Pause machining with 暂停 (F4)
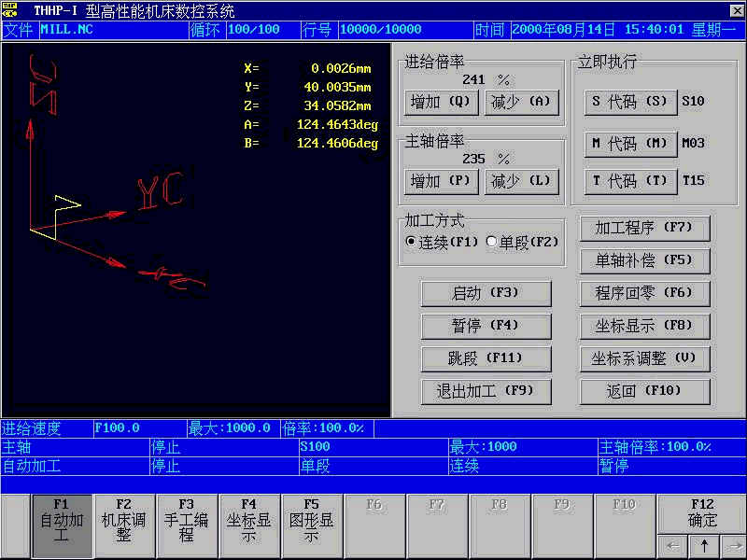The height and width of the screenshot is (560, 747). click(x=486, y=326)
